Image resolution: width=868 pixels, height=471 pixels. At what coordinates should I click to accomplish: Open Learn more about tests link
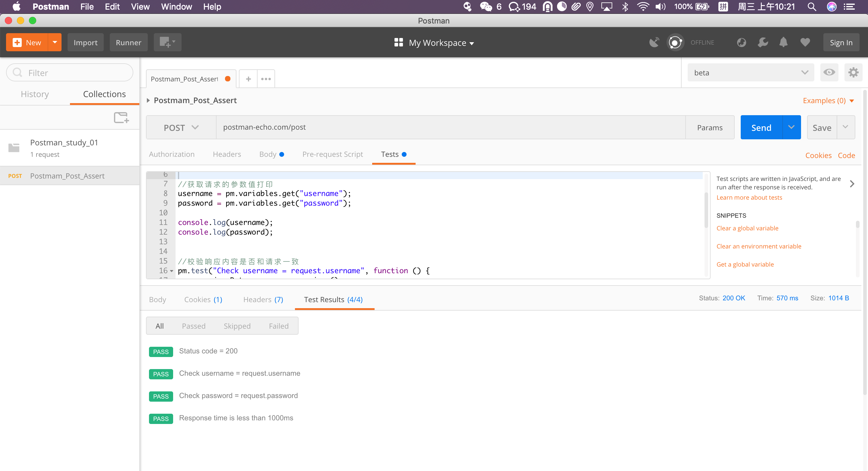pyautogui.click(x=749, y=198)
